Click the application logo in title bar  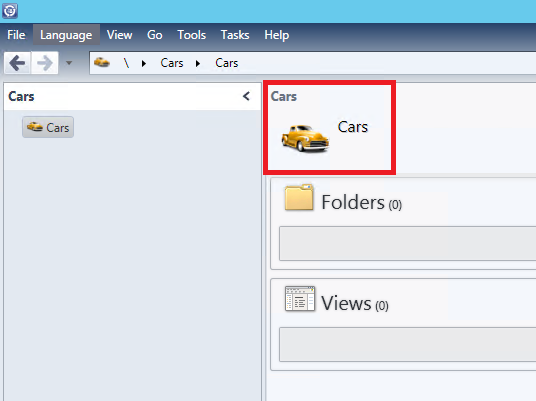pos(10,11)
